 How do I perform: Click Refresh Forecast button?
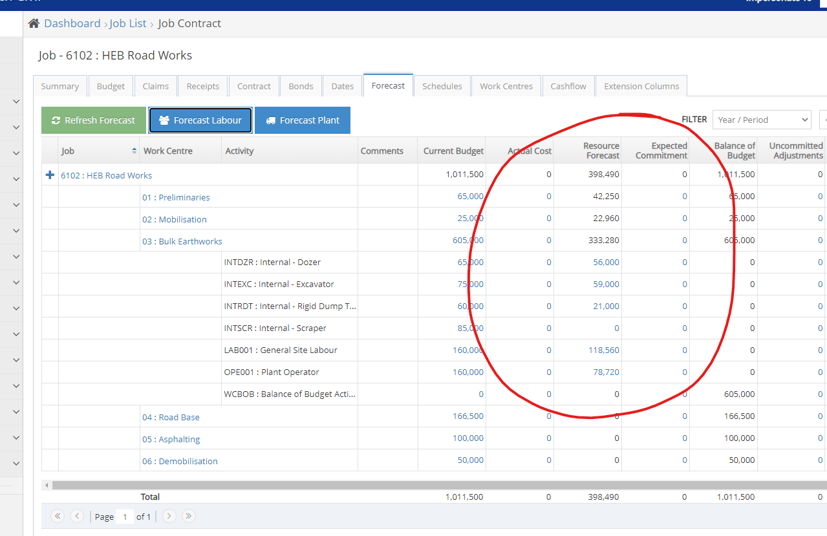[93, 120]
